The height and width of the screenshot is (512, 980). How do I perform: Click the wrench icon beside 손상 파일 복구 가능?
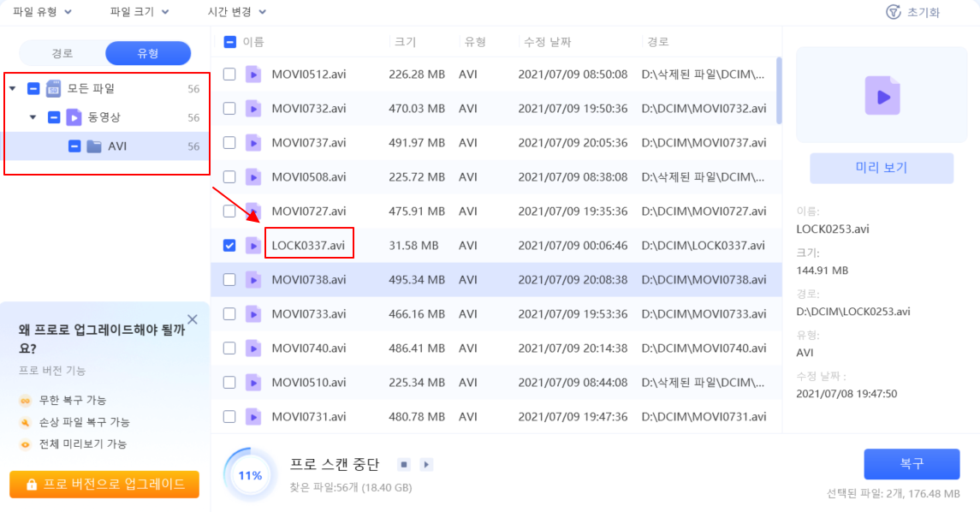pyautogui.click(x=25, y=423)
